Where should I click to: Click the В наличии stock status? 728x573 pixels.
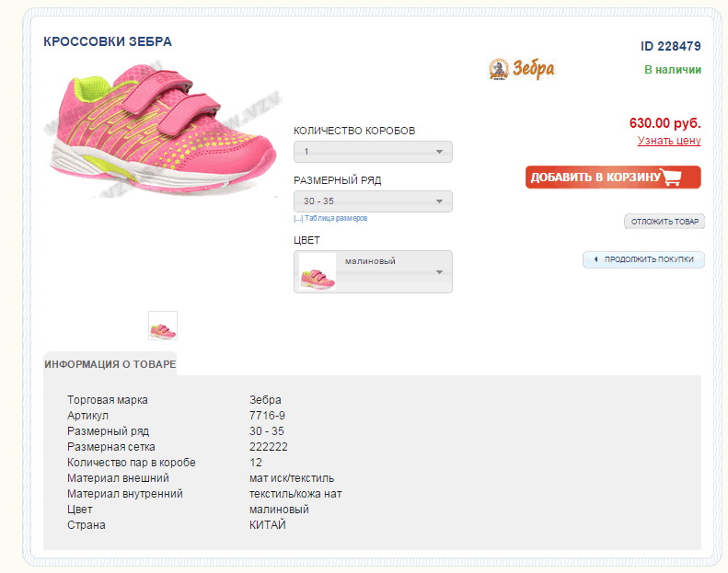[x=672, y=70]
